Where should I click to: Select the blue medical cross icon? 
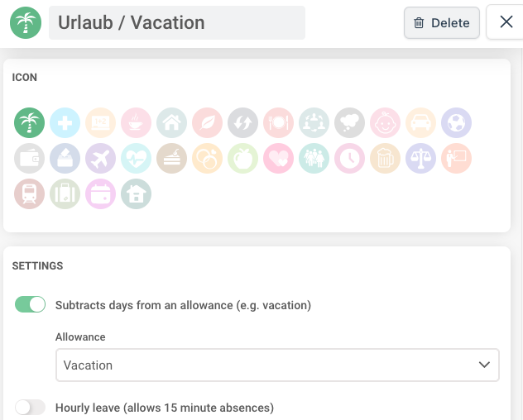pyautogui.click(x=65, y=122)
